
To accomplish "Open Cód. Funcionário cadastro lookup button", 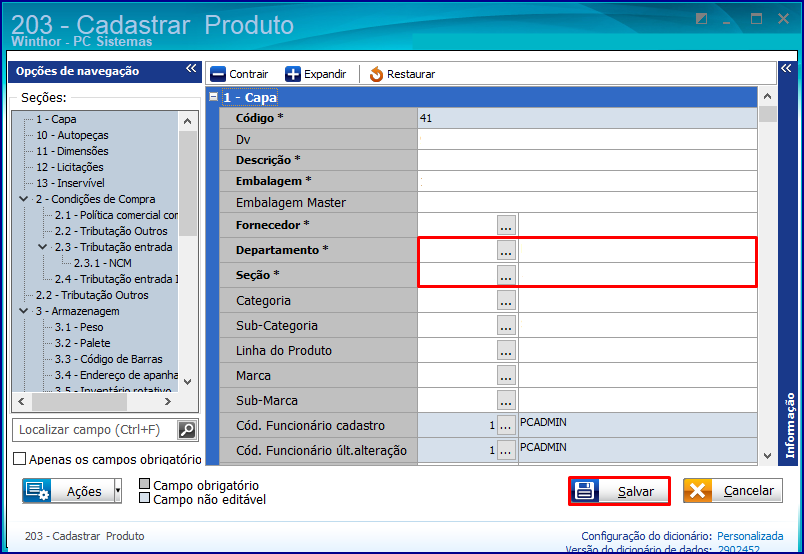I will coord(506,425).
